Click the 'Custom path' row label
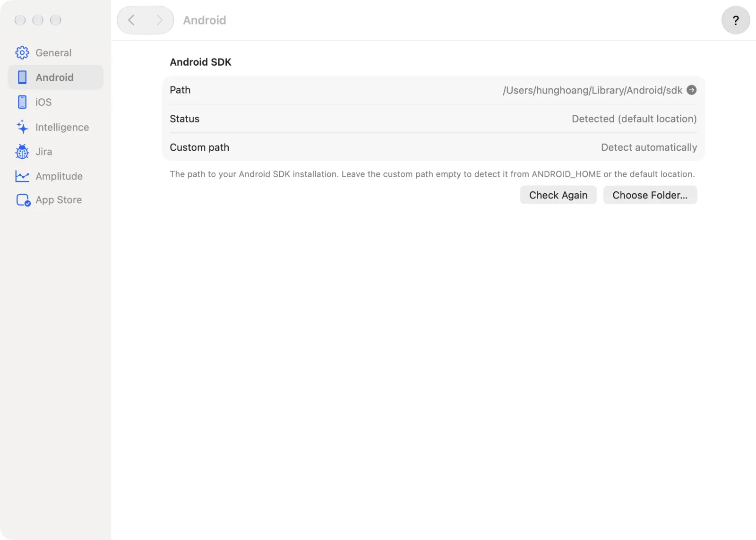The height and width of the screenshot is (540, 756). [199, 147]
